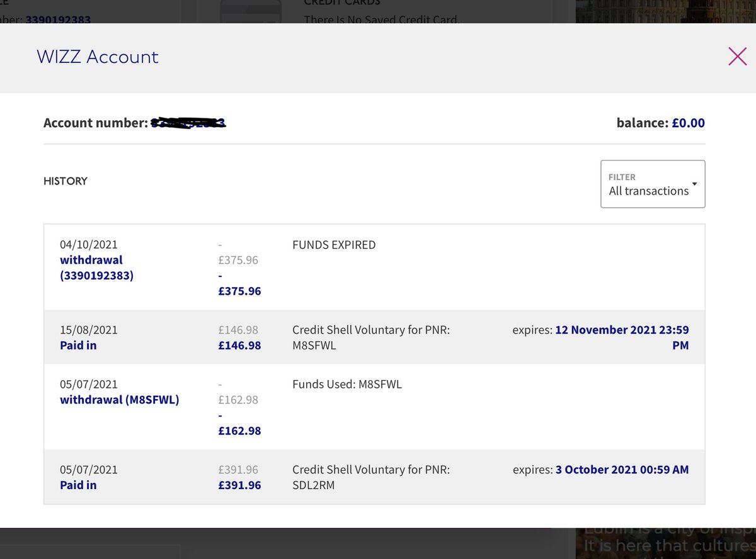Click the WIZZ Account dialog title
756x559 pixels.
click(98, 57)
